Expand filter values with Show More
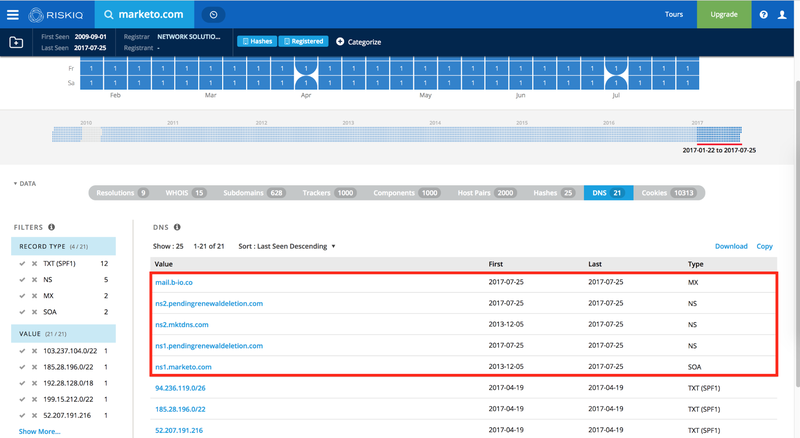800x438 pixels. coord(39,431)
